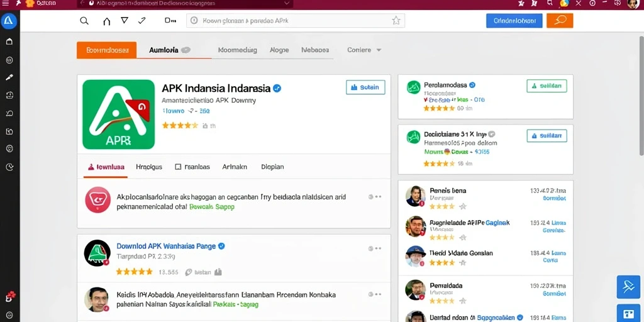Select the pen icon in left sidebar
The height and width of the screenshot is (322, 644).
[9, 77]
